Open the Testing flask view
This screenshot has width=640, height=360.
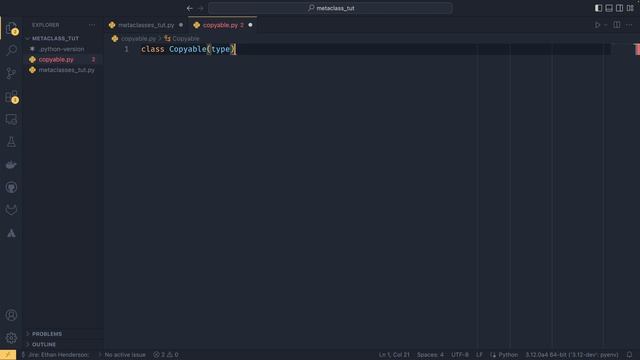point(11,142)
